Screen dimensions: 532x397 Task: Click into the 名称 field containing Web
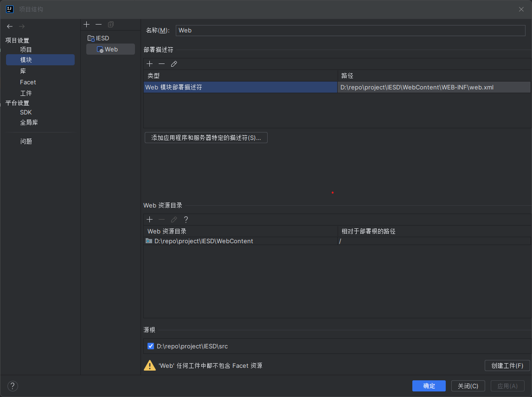pyautogui.click(x=351, y=31)
